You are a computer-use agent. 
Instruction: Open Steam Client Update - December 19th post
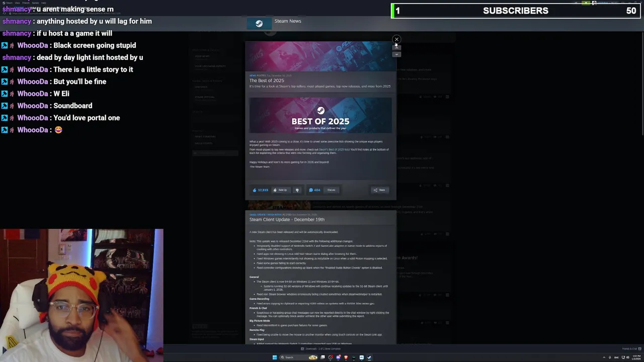287,219
